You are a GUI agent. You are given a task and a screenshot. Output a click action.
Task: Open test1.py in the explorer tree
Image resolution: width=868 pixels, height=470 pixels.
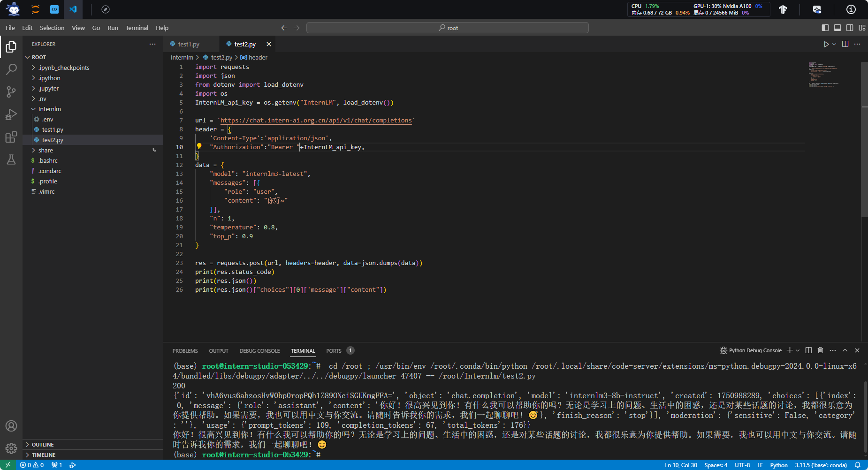pyautogui.click(x=53, y=129)
